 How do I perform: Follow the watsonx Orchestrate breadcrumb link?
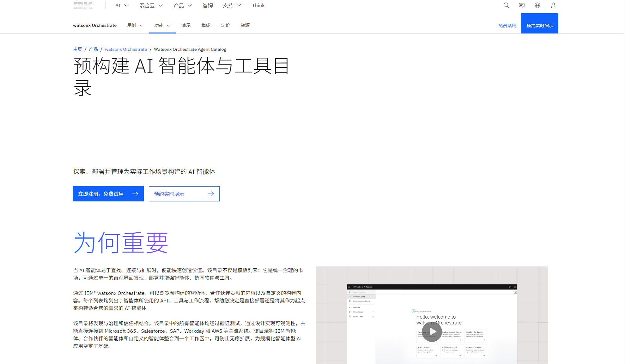pyautogui.click(x=126, y=49)
